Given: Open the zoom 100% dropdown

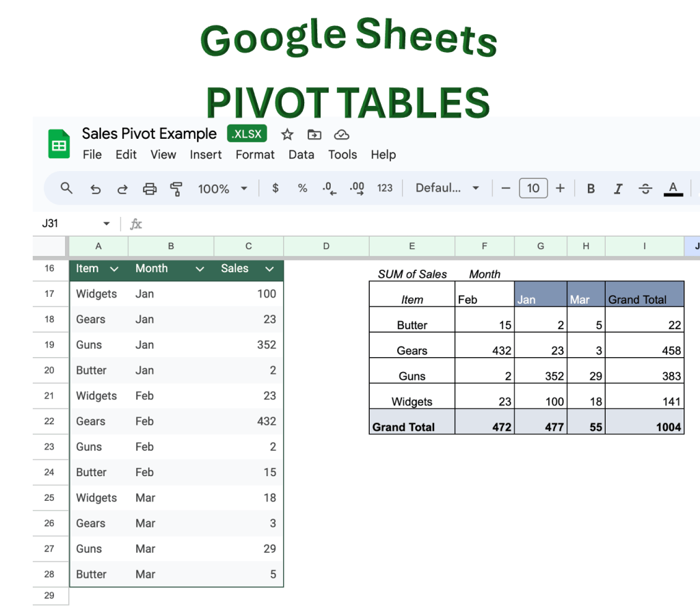Looking at the screenshot, I should 223,189.
